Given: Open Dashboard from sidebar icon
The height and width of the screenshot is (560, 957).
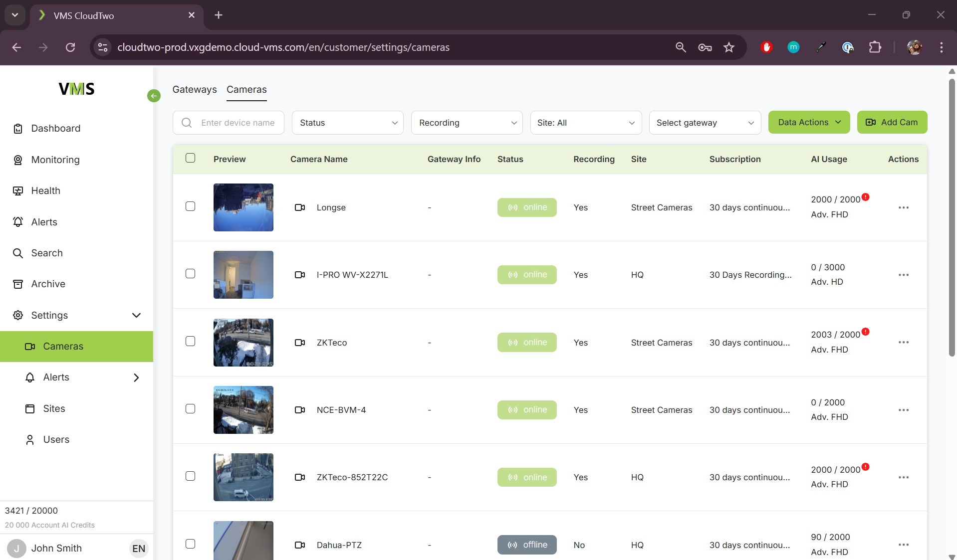Looking at the screenshot, I should click(18, 129).
